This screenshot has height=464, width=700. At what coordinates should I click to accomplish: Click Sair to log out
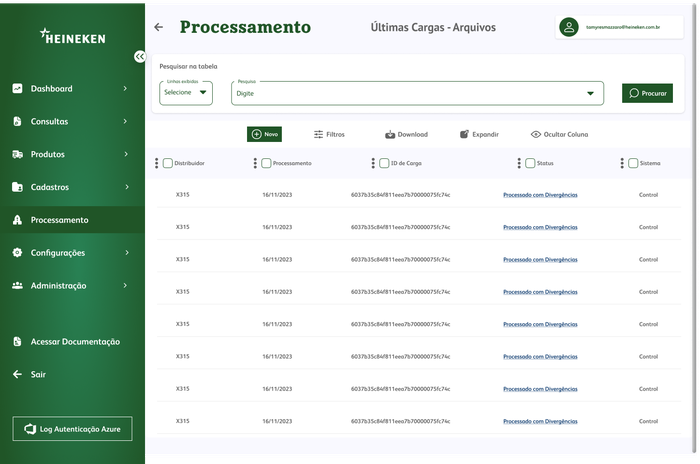[38, 374]
